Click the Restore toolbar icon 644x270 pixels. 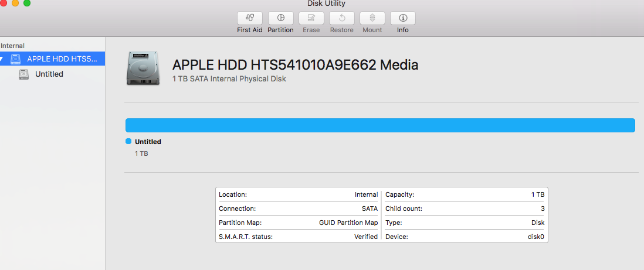[x=342, y=18]
